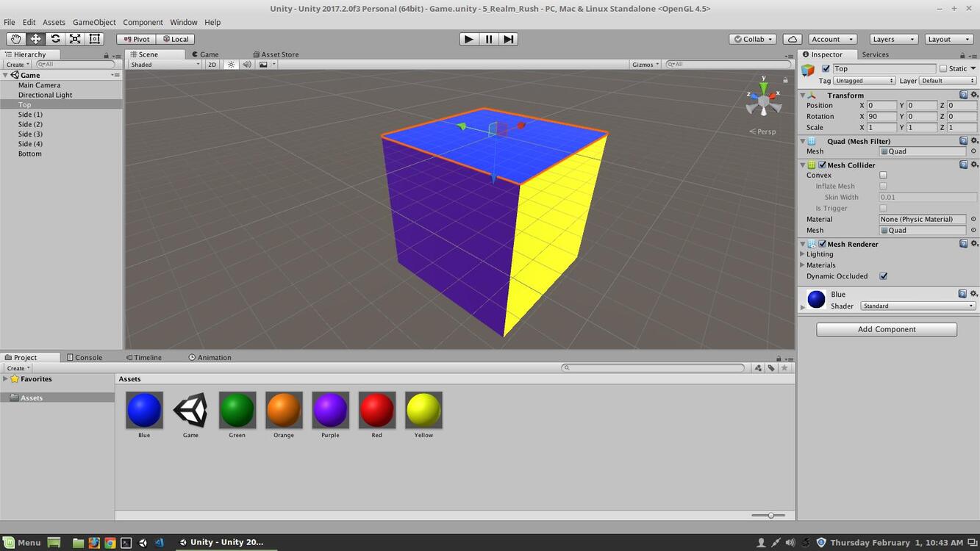Switch to the Game tab
This screenshot has height=551, width=980.
pyautogui.click(x=205, y=54)
